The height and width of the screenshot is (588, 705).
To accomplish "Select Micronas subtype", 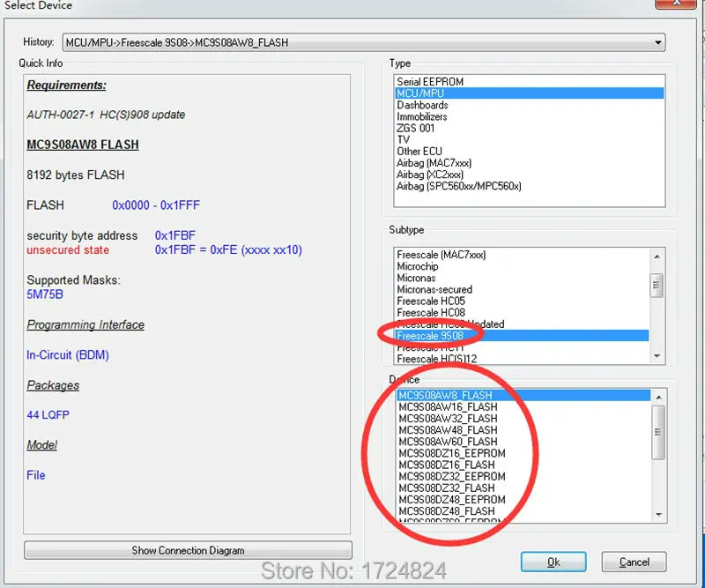I will 522,278.
